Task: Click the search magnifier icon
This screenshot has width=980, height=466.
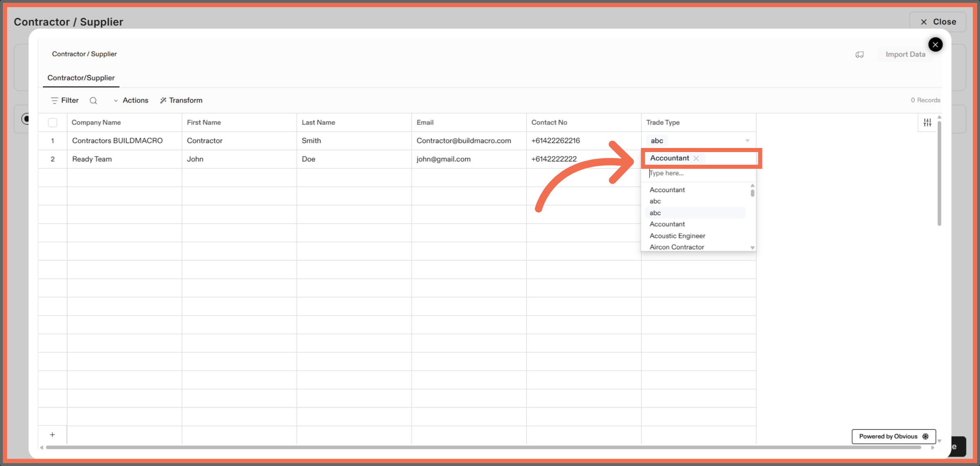Action: coord(93,101)
